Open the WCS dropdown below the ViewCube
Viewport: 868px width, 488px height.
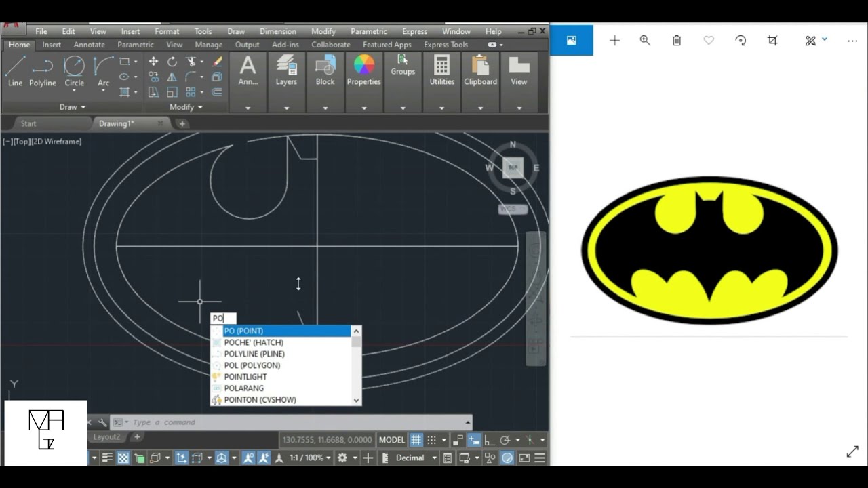[513, 209]
